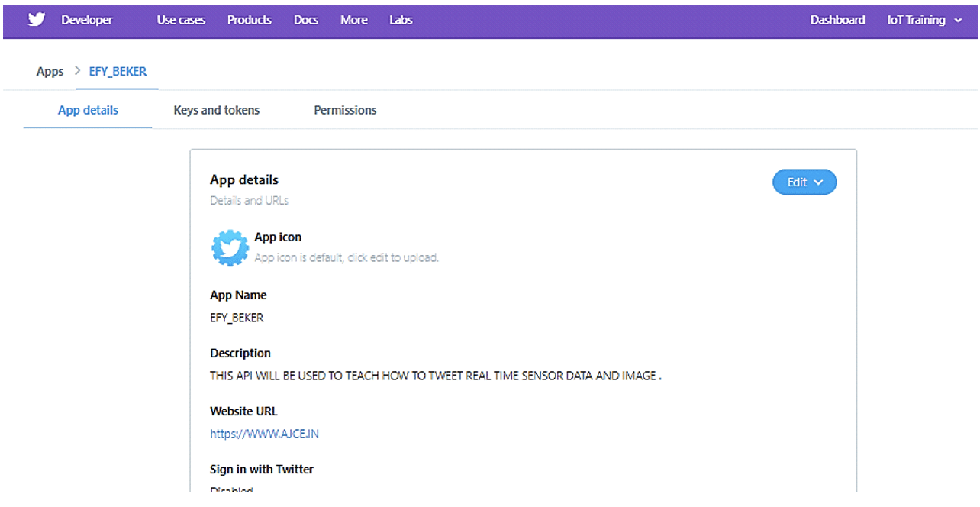
Task: Open the Products menu
Action: coord(249,20)
